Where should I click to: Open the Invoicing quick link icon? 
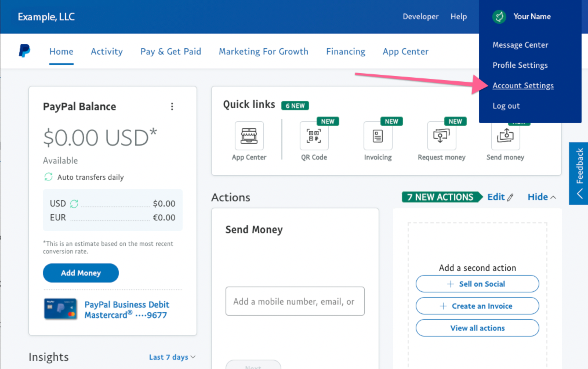tap(378, 136)
